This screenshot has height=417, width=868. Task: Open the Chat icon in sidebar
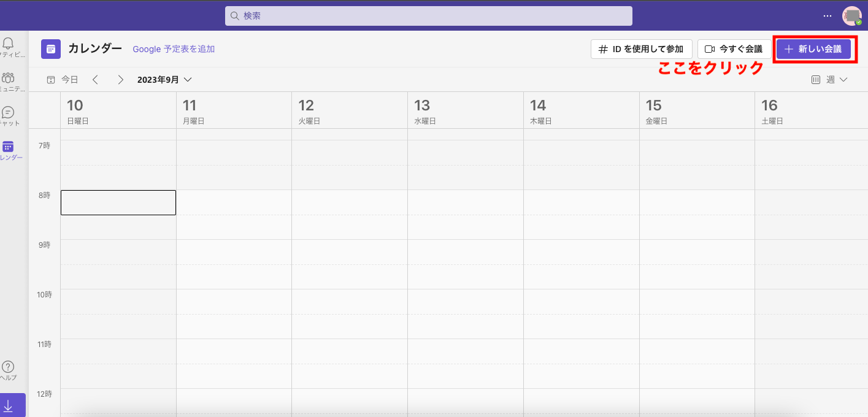coord(9,113)
